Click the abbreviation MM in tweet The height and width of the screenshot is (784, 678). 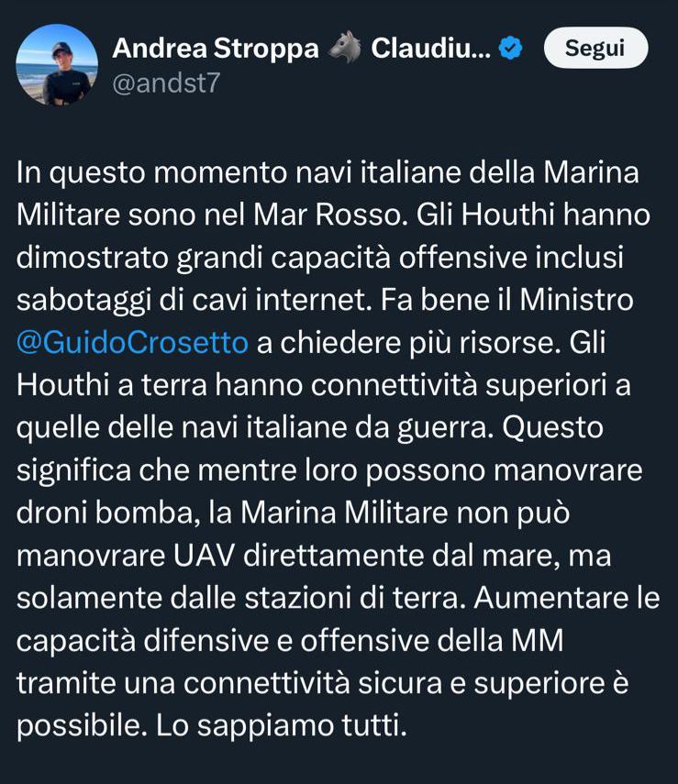tap(537, 641)
